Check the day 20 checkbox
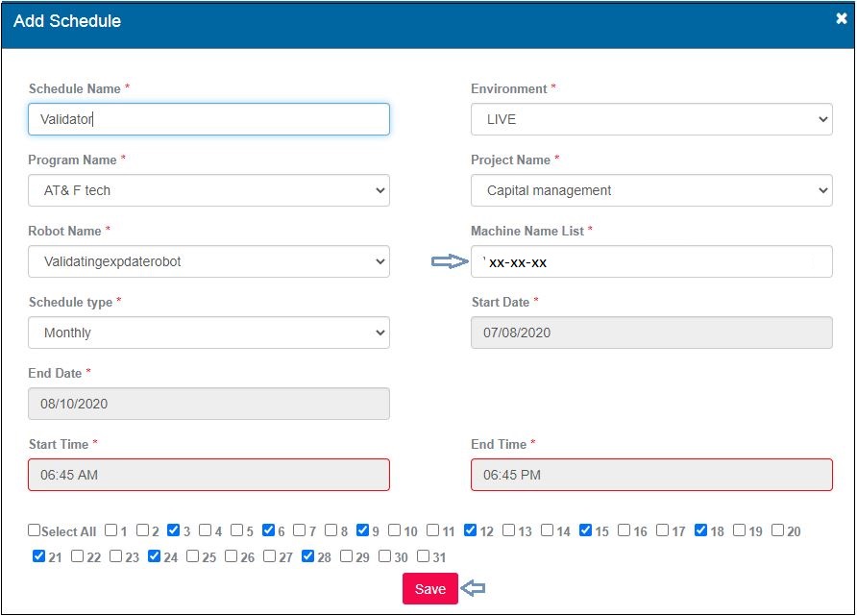Viewport: 857px width, 616px height. (778, 530)
